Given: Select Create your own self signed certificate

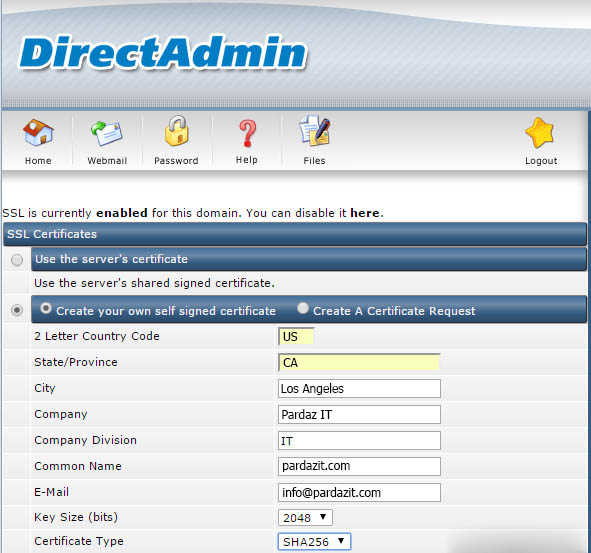Looking at the screenshot, I should tap(46, 308).
